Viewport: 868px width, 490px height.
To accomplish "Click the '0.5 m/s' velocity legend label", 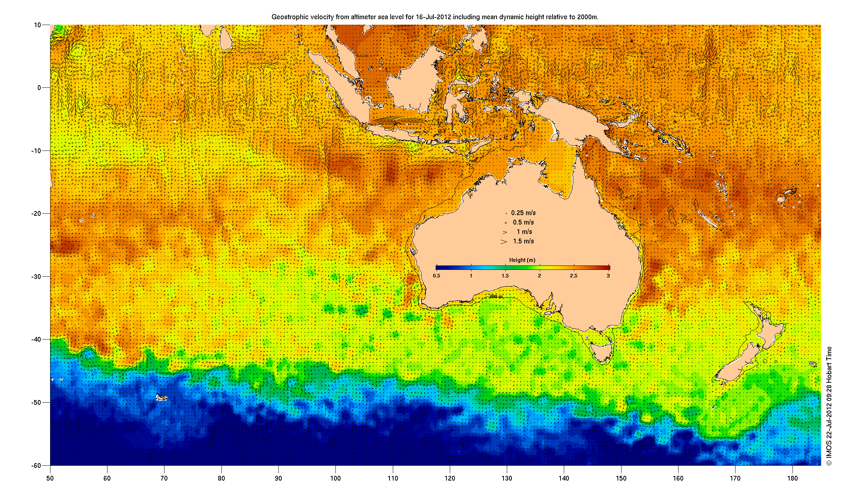I will [523, 222].
